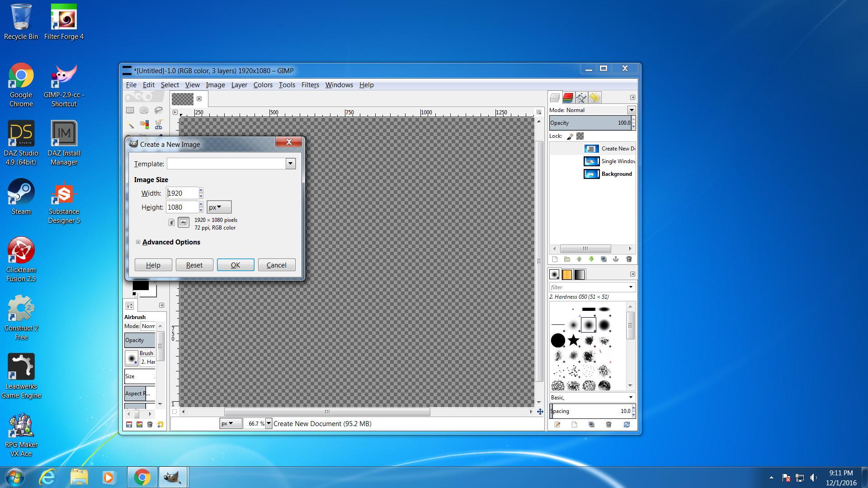868x488 pixels.
Task: Open the Filters menu
Action: pos(310,85)
